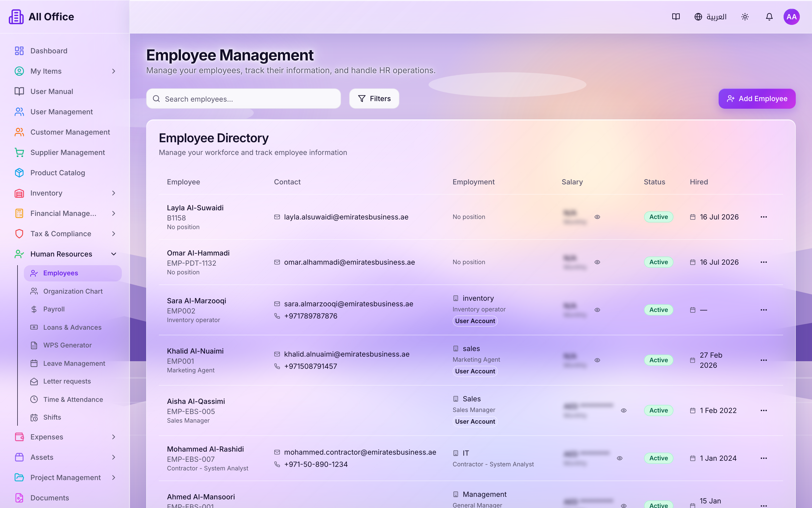This screenshot has height=508, width=812.
Task: Open the Leave Management page
Action: click(x=73, y=363)
